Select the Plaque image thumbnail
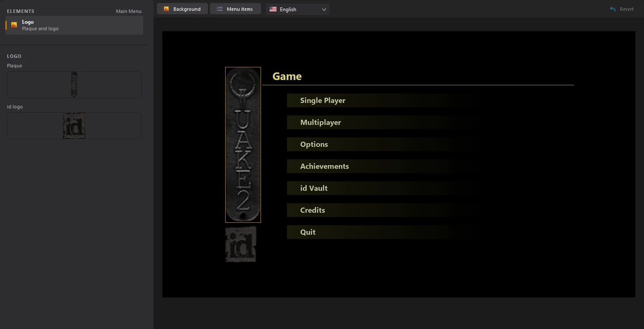This screenshot has width=644, height=329. (x=74, y=85)
